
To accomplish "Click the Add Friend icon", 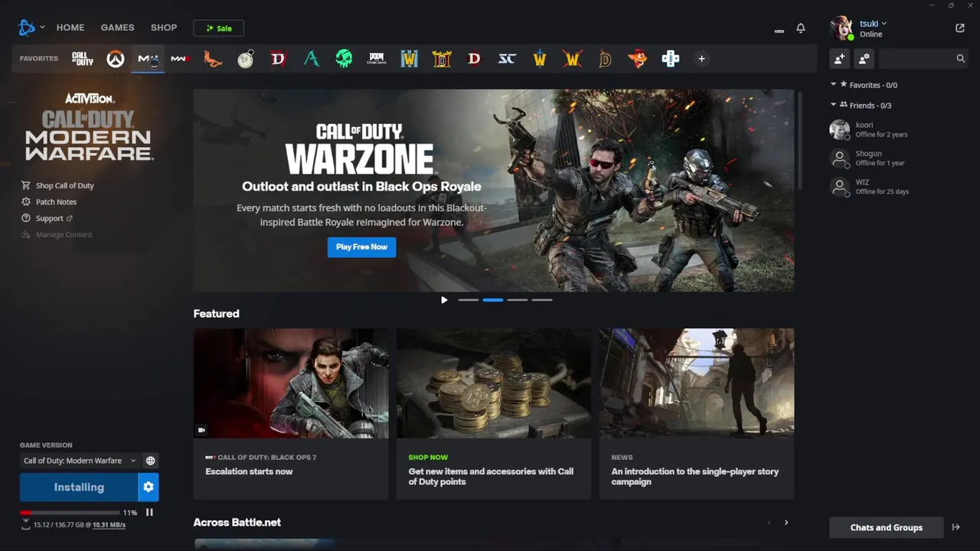I will coord(840,58).
